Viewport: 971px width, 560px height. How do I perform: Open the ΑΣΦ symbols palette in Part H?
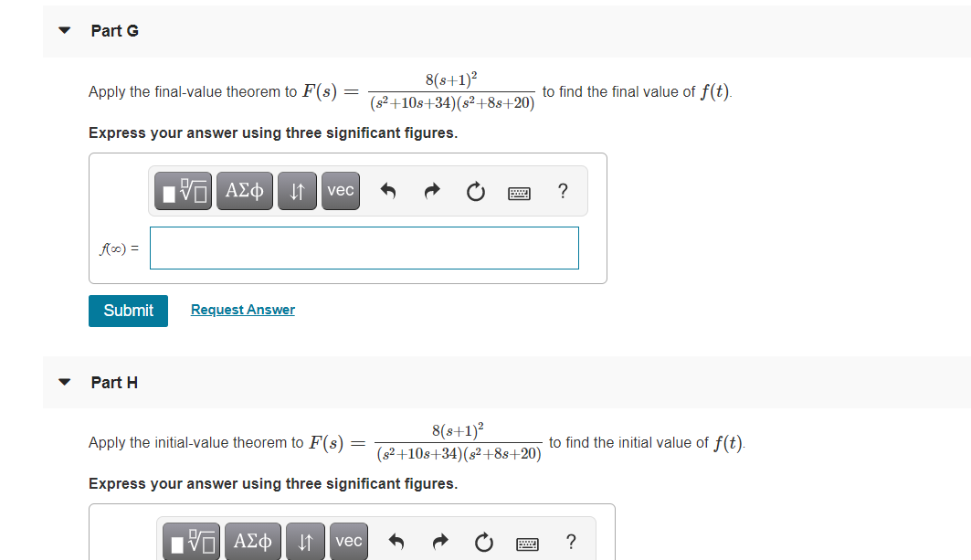(x=252, y=541)
